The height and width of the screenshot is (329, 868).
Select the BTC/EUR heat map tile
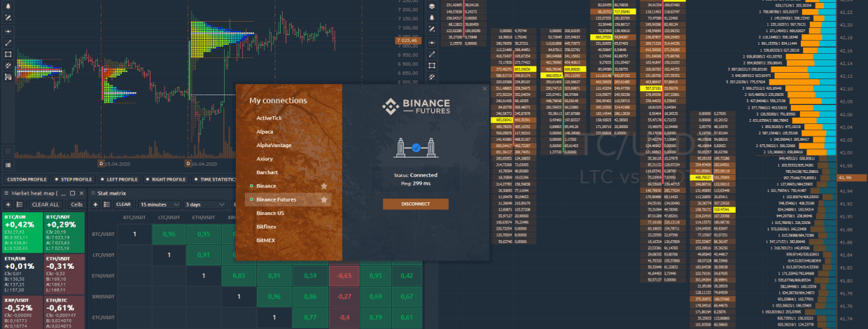[22, 231]
